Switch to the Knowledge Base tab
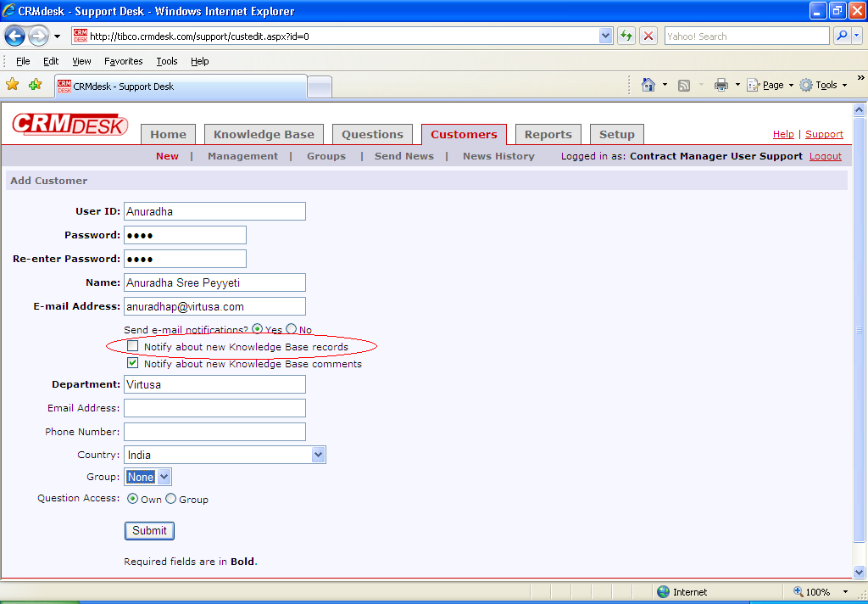The image size is (868, 604). [x=264, y=134]
